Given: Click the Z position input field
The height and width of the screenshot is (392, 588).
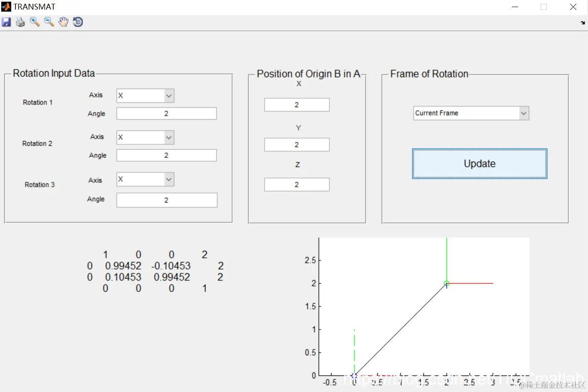Looking at the screenshot, I should coord(297,185).
